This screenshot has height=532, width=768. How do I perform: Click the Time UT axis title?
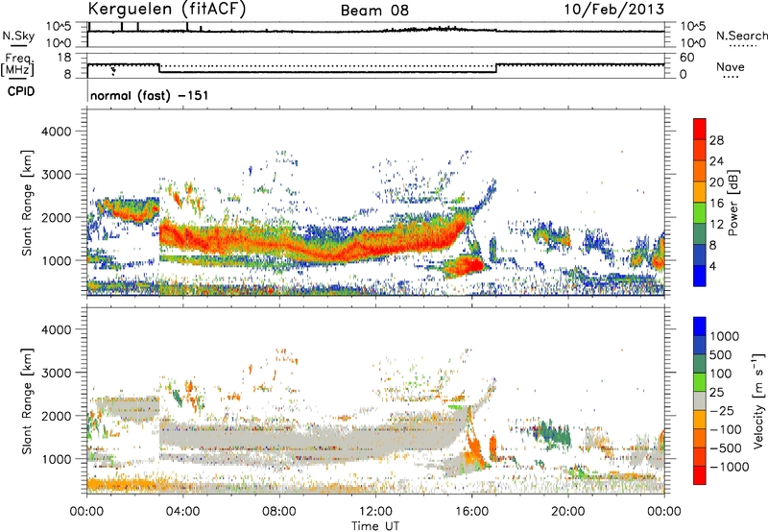[x=375, y=525]
